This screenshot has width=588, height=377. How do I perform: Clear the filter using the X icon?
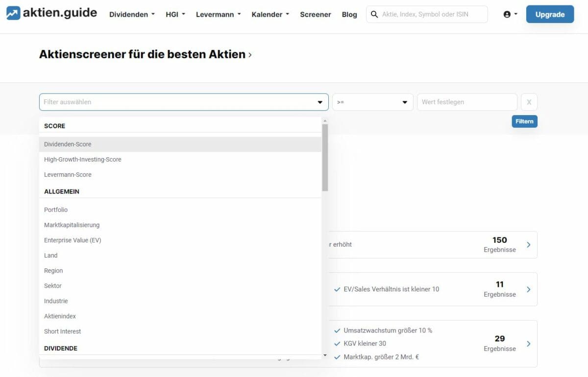tap(529, 102)
